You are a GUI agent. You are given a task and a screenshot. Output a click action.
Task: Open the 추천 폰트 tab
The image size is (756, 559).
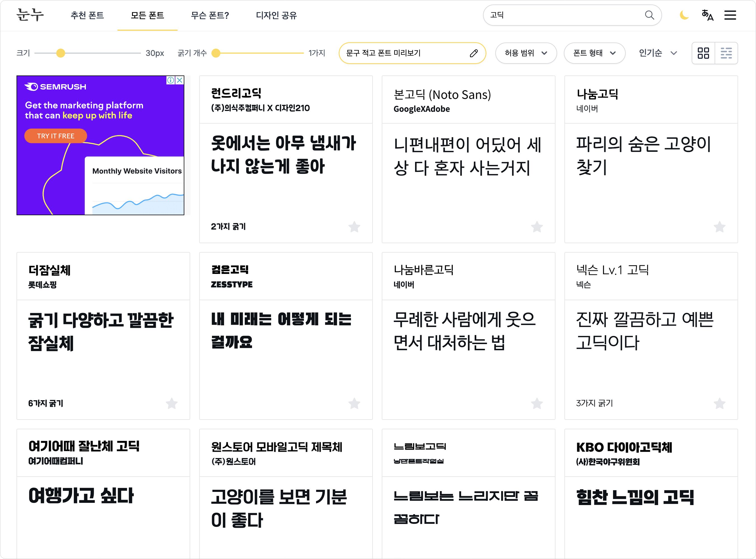coord(87,15)
